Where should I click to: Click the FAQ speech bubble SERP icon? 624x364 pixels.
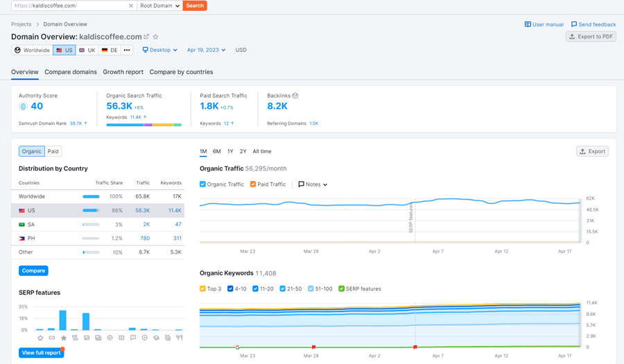(x=133, y=338)
